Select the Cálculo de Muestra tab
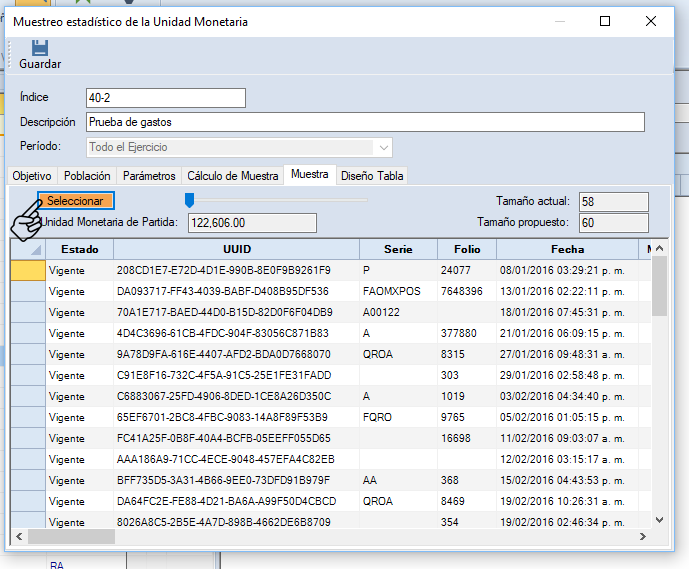Viewport: 689px width, 569px height. click(x=233, y=175)
